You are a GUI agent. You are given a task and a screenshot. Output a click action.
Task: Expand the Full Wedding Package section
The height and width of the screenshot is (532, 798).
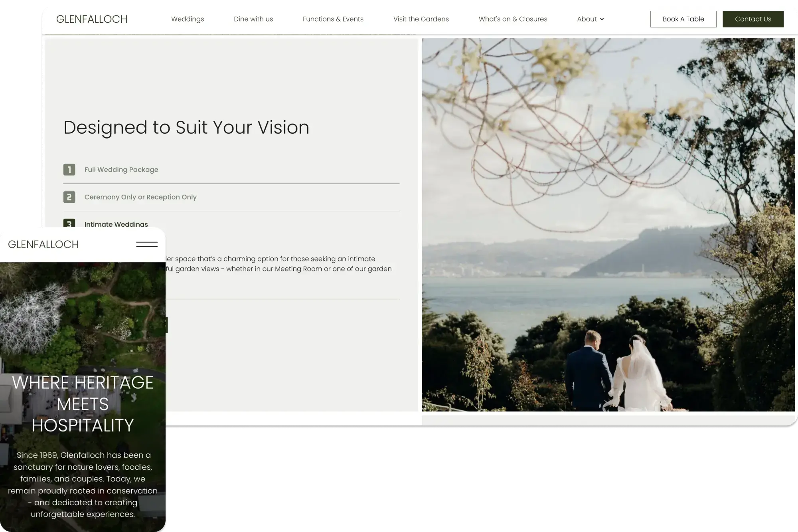(x=121, y=170)
